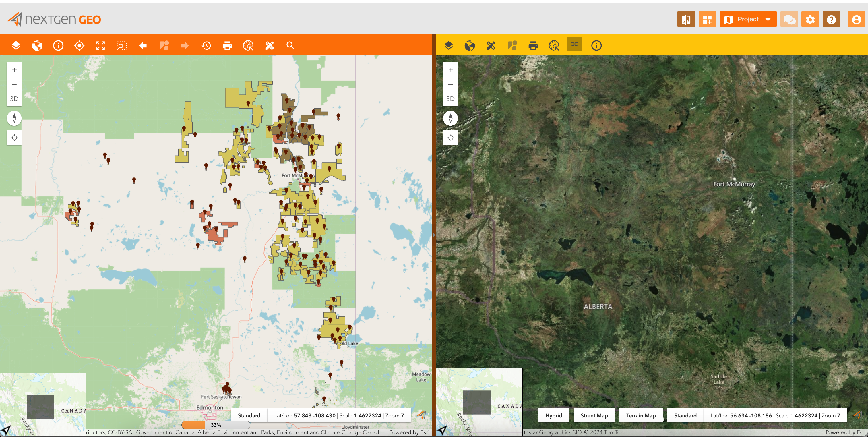Find my location on the right map
868x437 pixels.
451,138
